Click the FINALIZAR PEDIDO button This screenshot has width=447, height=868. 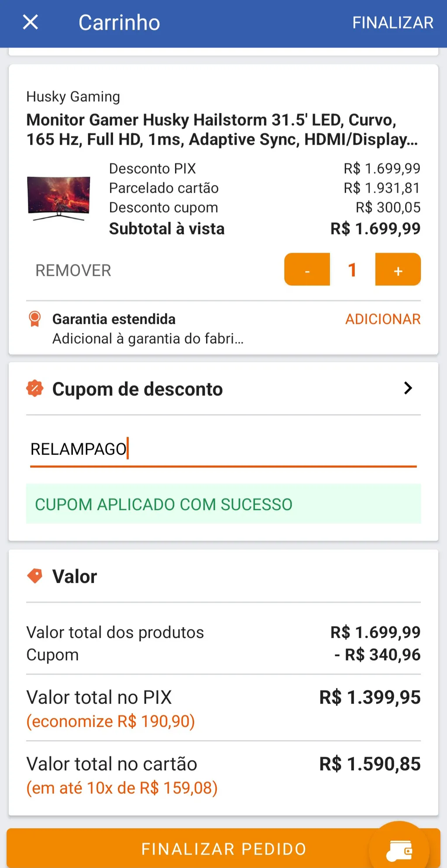tap(223, 848)
